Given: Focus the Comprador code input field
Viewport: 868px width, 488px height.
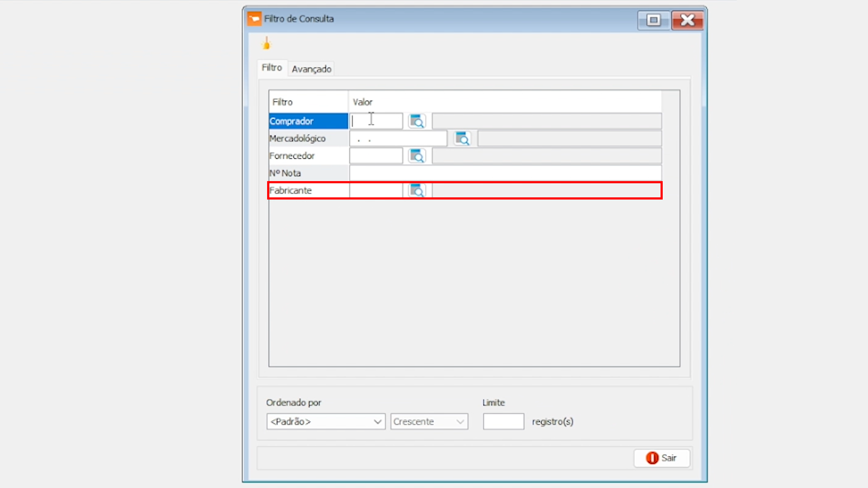Looking at the screenshot, I should (x=376, y=121).
